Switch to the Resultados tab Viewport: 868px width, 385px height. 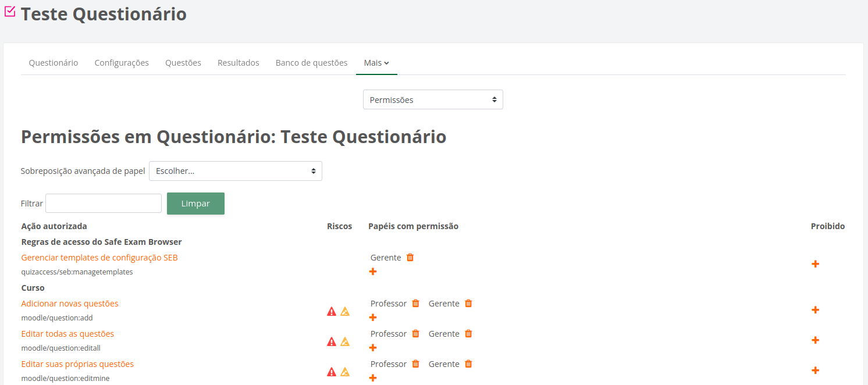click(x=238, y=62)
